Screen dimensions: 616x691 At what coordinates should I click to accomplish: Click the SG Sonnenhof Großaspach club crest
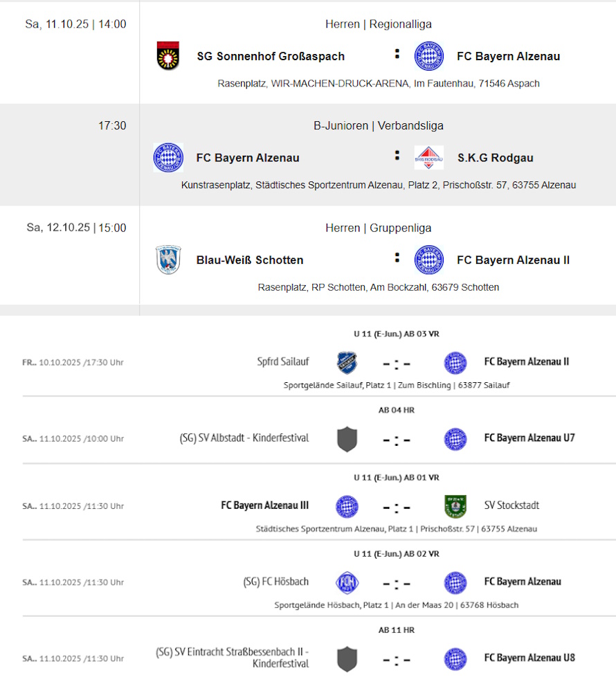pos(168,56)
